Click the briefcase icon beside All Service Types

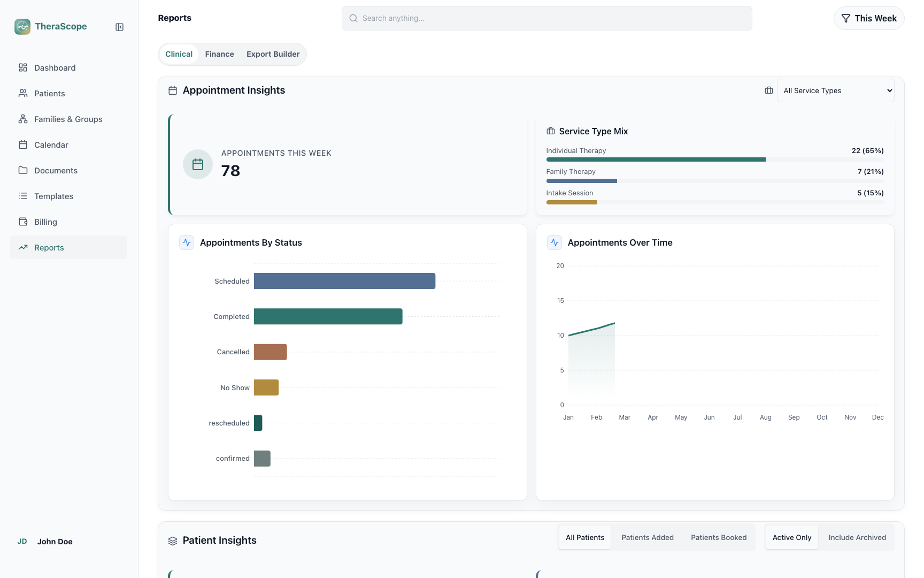point(769,90)
